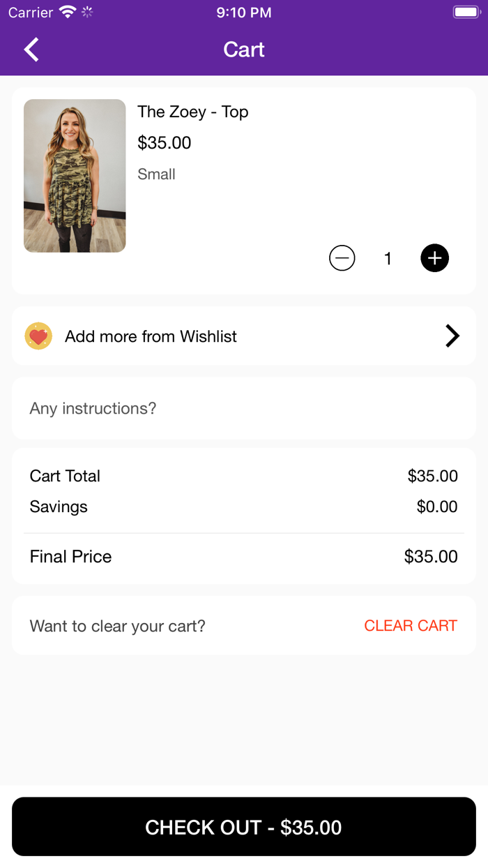Tap Add more from Wishlist label
This screenshot has height=868, width=488.
pyautogui.click(x=151, y=336)
